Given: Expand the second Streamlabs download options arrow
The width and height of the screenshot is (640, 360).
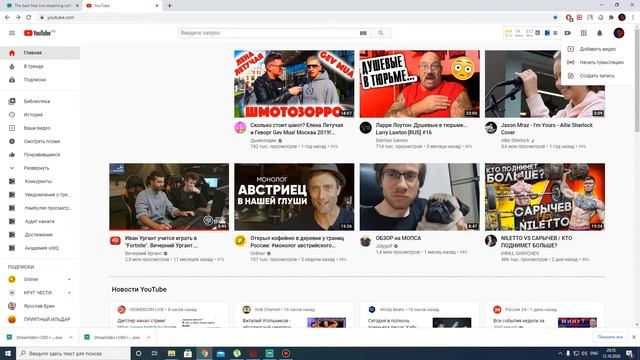Looking at the screenshot, I should click(149, 338).
